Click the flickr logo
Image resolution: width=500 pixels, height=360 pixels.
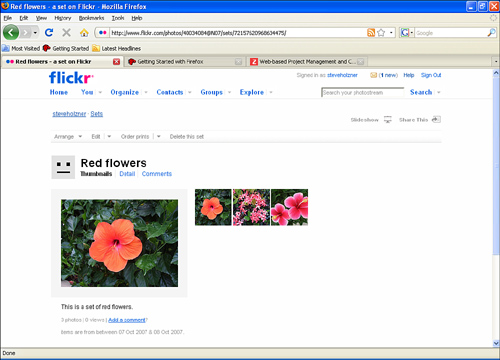tap(71, 78)
